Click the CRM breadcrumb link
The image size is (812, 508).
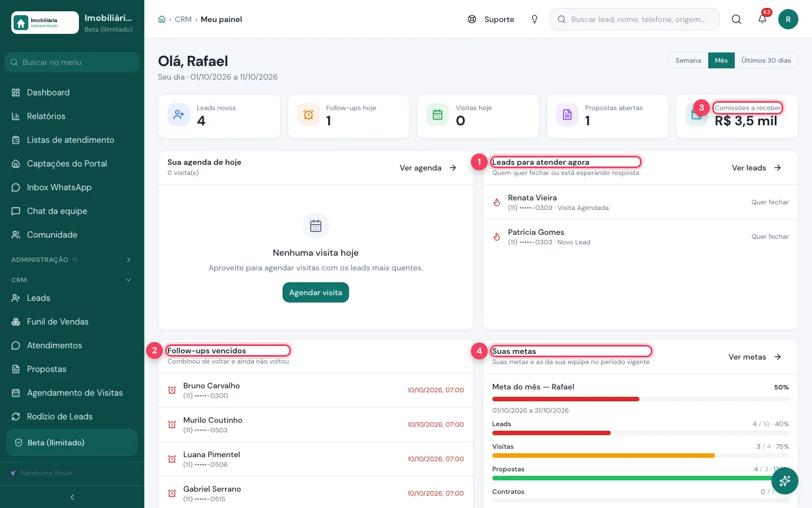[183, 19]
